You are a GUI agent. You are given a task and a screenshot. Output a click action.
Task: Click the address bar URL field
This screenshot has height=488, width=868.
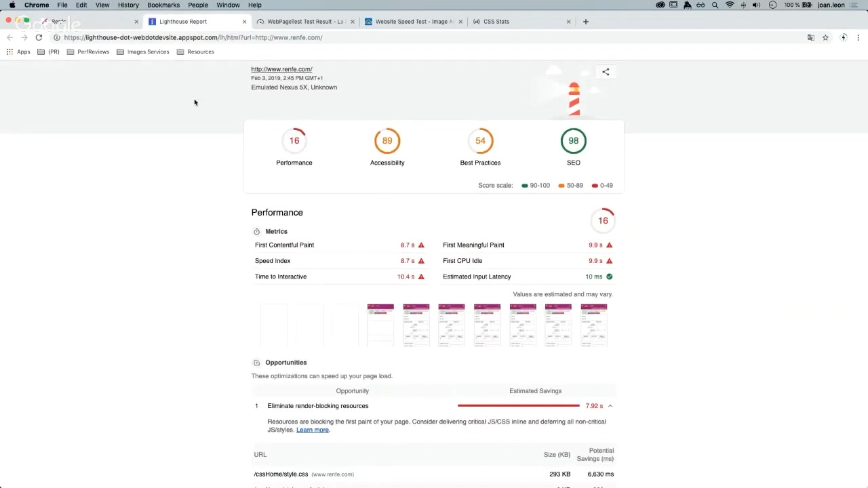tap(427, 37)
